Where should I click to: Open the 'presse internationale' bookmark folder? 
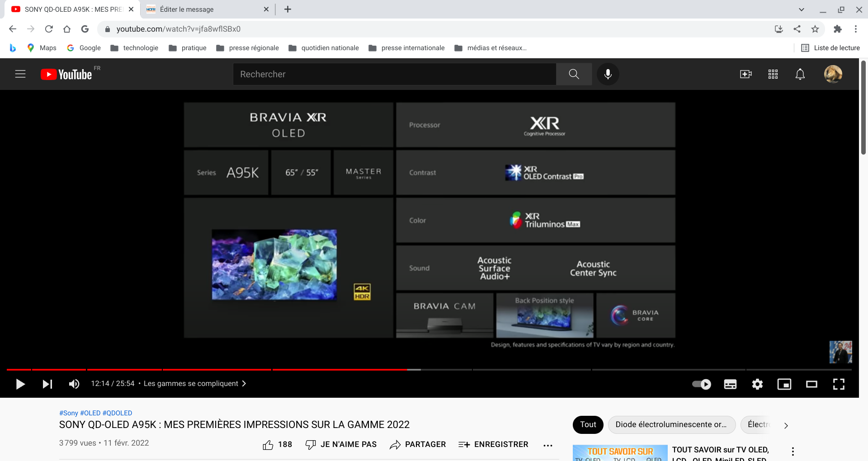(x=407, y=48)
